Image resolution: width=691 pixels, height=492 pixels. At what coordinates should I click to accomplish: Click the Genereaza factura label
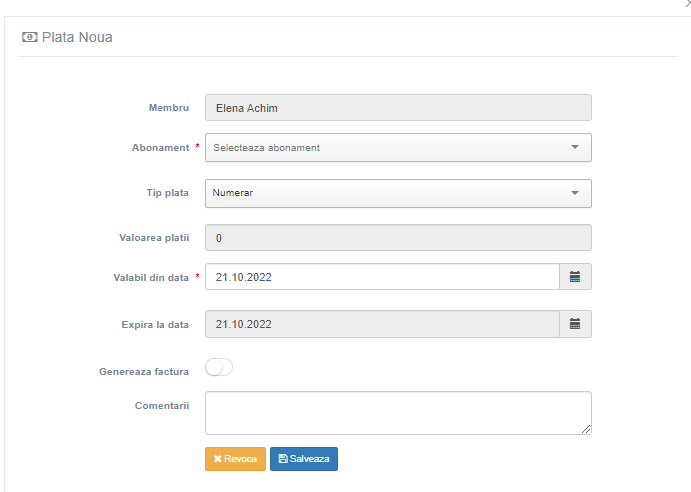coord(144,372)
